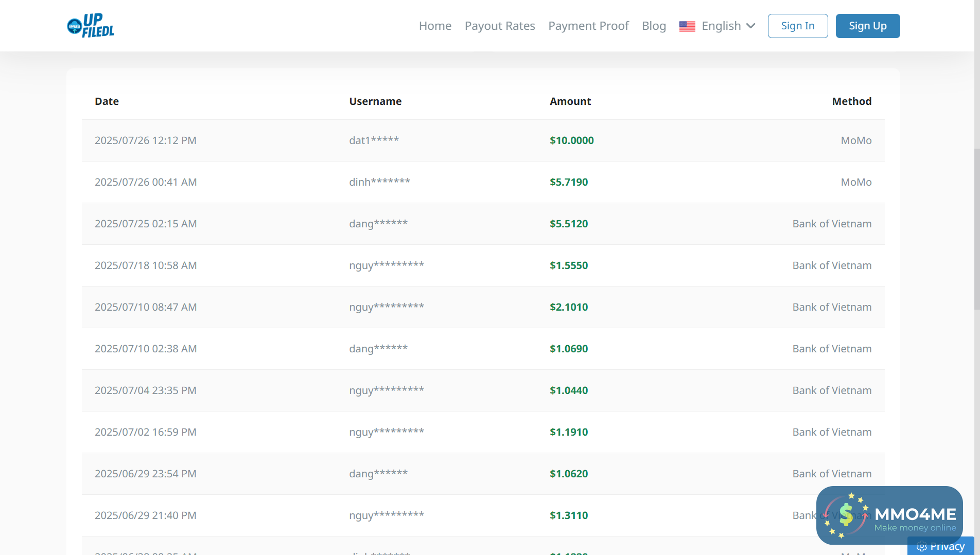Click the Method column header
Screen dimensions: 980x555
click(x=851, y=101)
